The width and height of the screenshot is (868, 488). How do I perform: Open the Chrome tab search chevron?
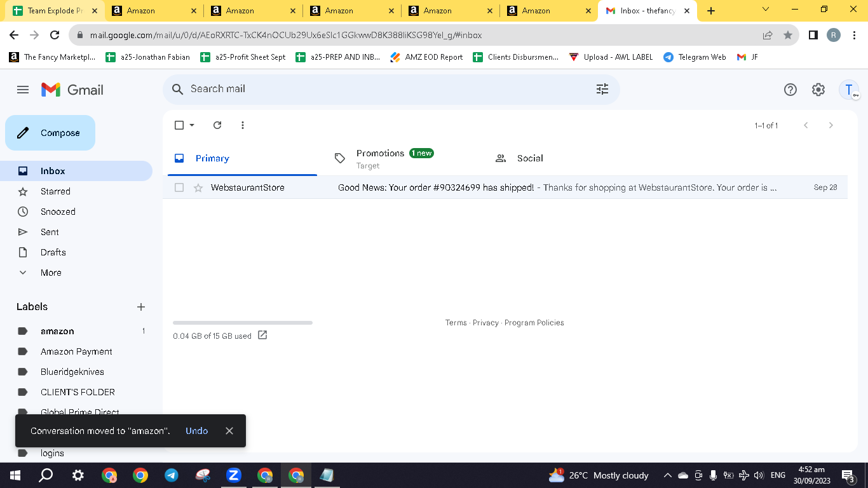(766, 10)
